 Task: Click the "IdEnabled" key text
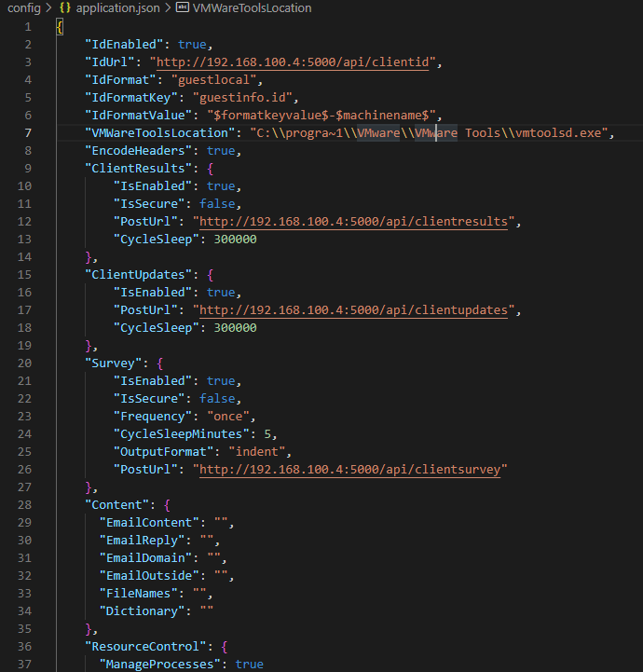point(124,45)
